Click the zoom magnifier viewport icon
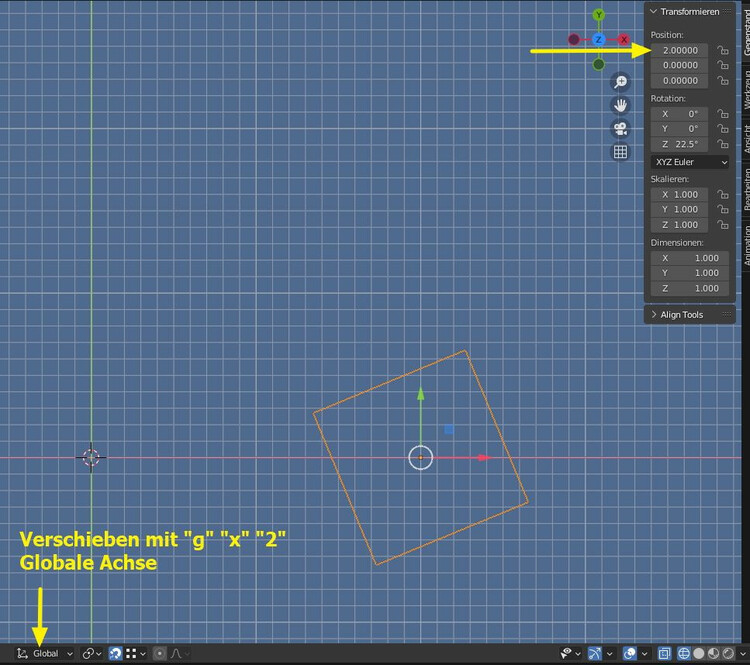This screenshot has height=665, width=750. 620,82
